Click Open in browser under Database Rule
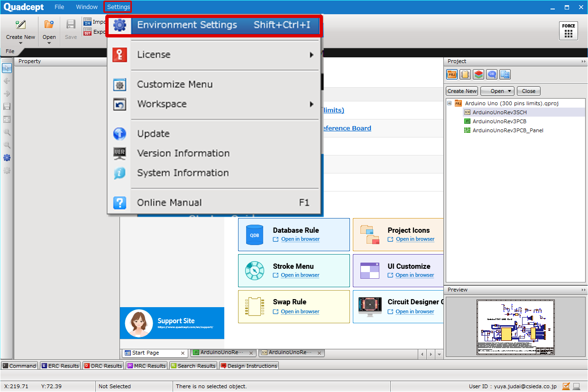Image resolution: width=588 pixels, height=392 pixels. click(x=300, y=239)
